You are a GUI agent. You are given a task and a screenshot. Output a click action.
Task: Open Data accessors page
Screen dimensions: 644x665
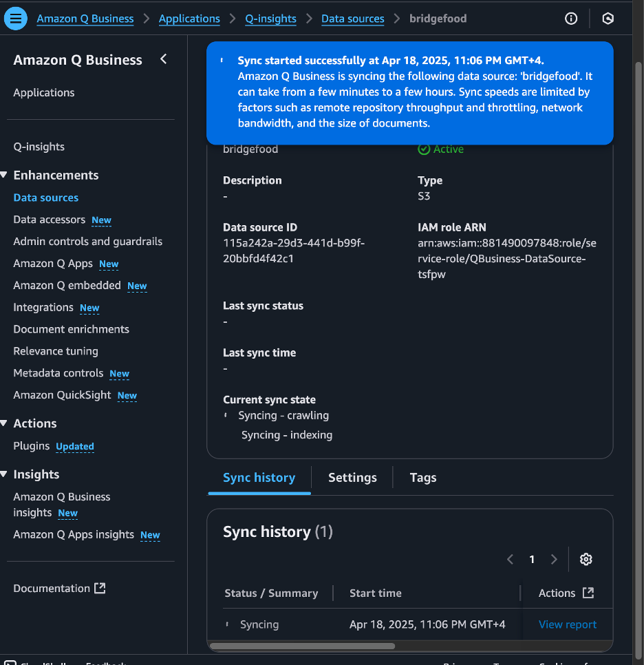50,220
